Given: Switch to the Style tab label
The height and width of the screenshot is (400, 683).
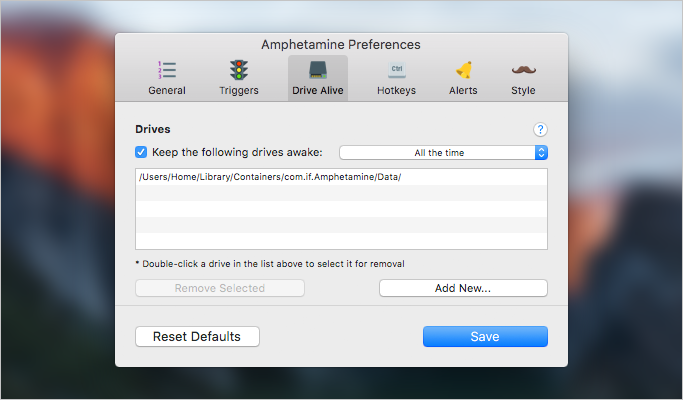Looking at the screenshot, I should (x=523, y=90).
